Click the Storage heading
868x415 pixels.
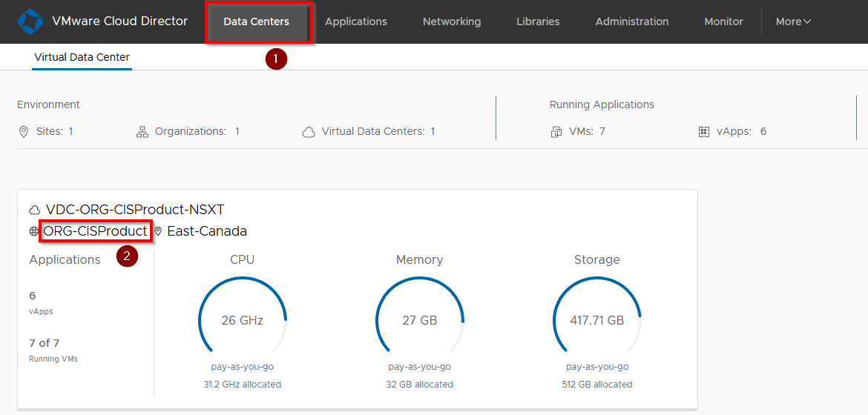click(x=596, y=260)
